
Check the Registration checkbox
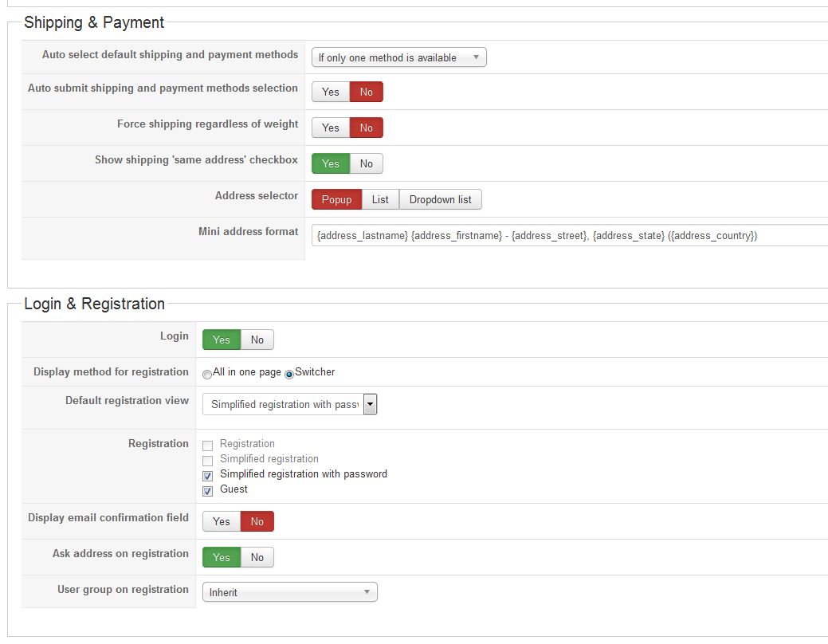[208, 446]
